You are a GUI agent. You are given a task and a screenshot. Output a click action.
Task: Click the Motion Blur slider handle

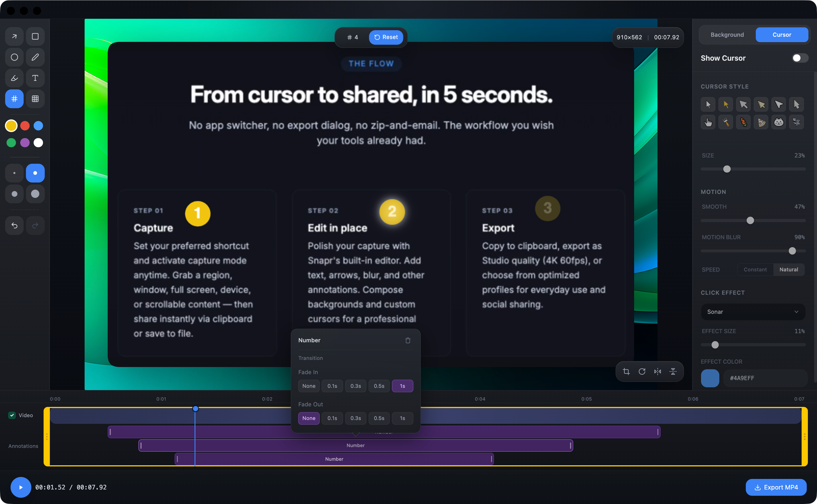[792, 251]
